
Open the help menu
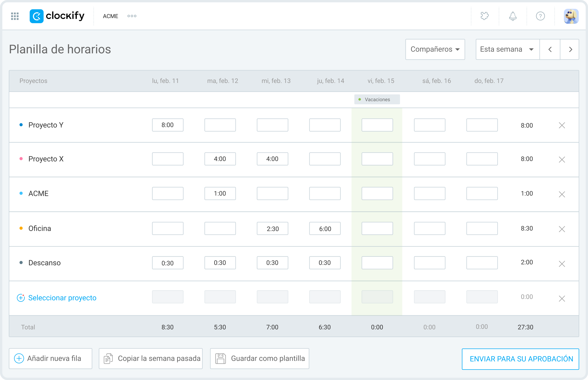(541, 16)
